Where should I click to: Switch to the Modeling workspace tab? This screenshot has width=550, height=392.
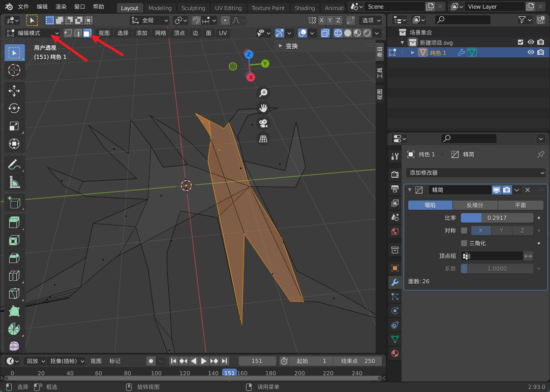pos(160,8)
